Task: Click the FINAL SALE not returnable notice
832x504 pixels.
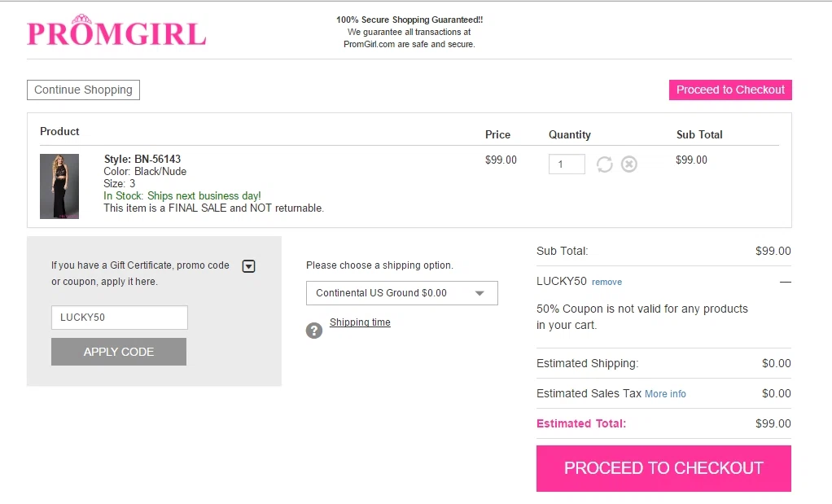Action: (x=213, y=208)
